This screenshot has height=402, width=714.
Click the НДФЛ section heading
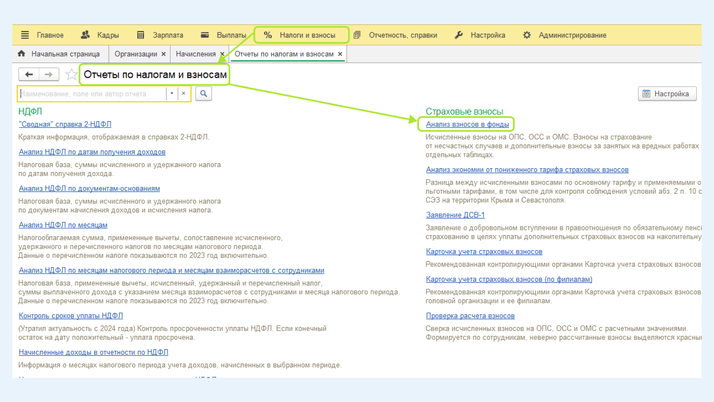pyautogui.click(x=30, y=111)
